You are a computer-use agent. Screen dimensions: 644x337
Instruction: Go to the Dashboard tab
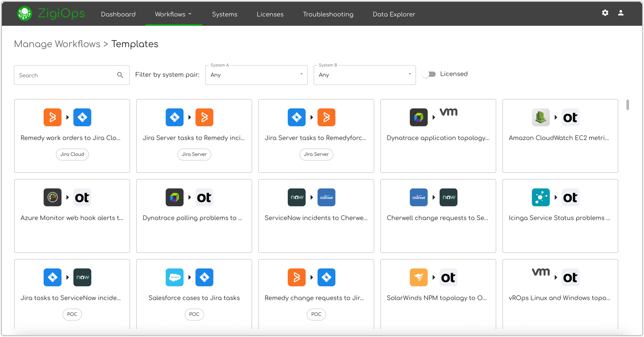point(118,14)
